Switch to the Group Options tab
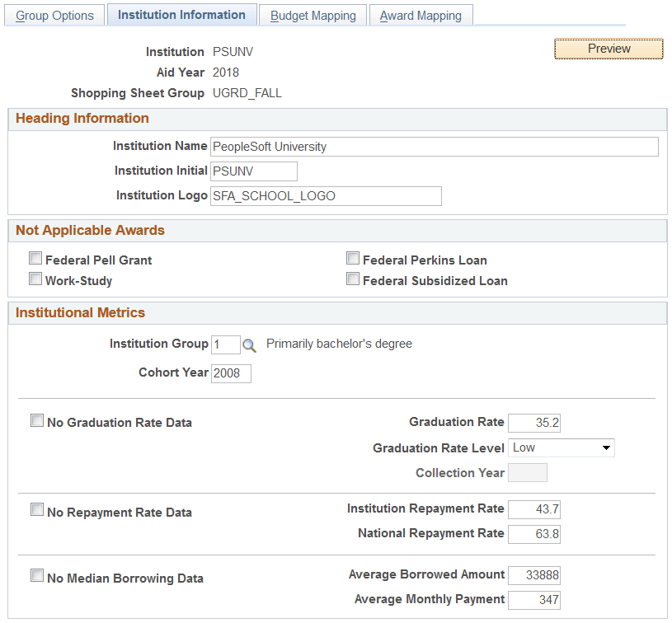 tap(54, 15)
